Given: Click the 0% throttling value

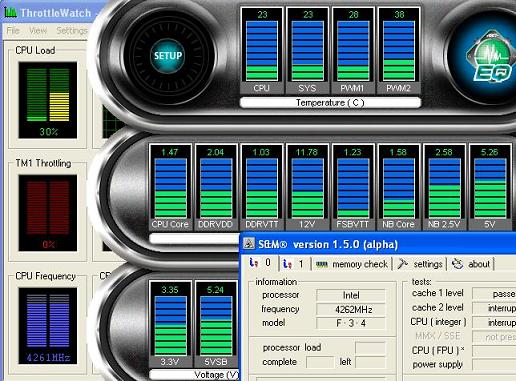Looking at the screenshot, I should pos(49,245).
